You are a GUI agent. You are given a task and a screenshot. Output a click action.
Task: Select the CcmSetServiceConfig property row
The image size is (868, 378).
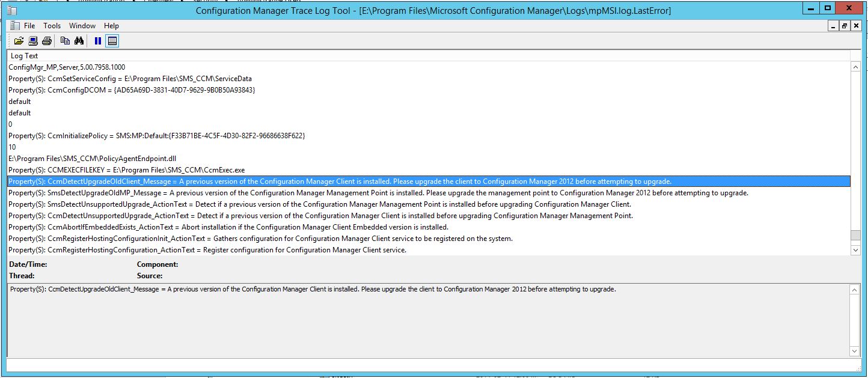click(x=429, y=79)
